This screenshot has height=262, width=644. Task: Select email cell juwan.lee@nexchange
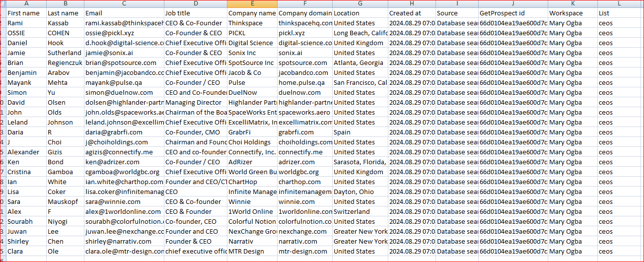coord(124,231)
